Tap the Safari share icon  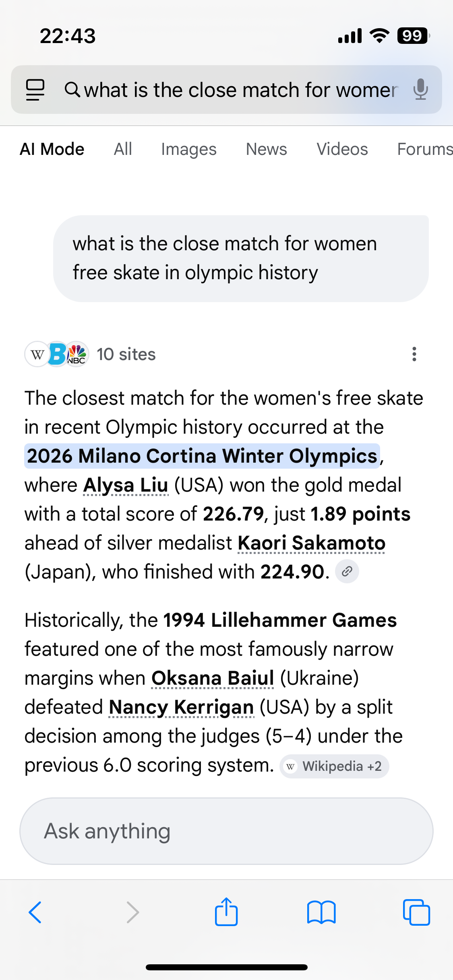[226, 912]
